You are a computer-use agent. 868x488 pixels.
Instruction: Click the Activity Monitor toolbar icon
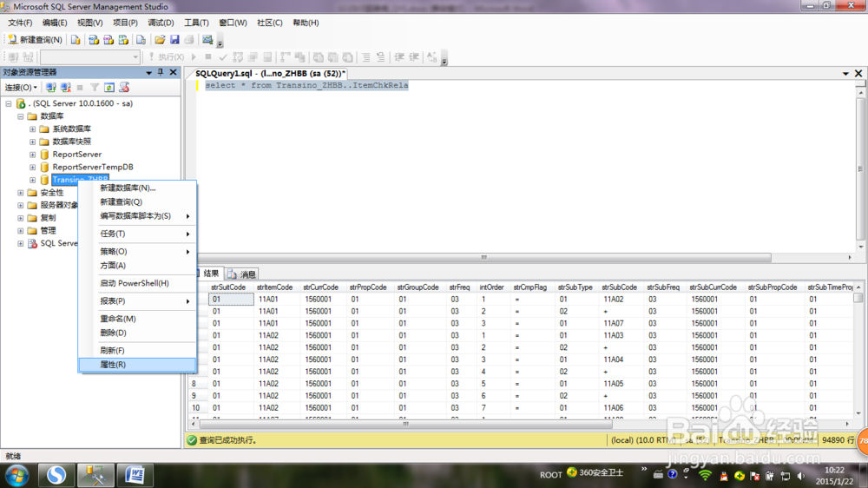(x=207, y=40)
